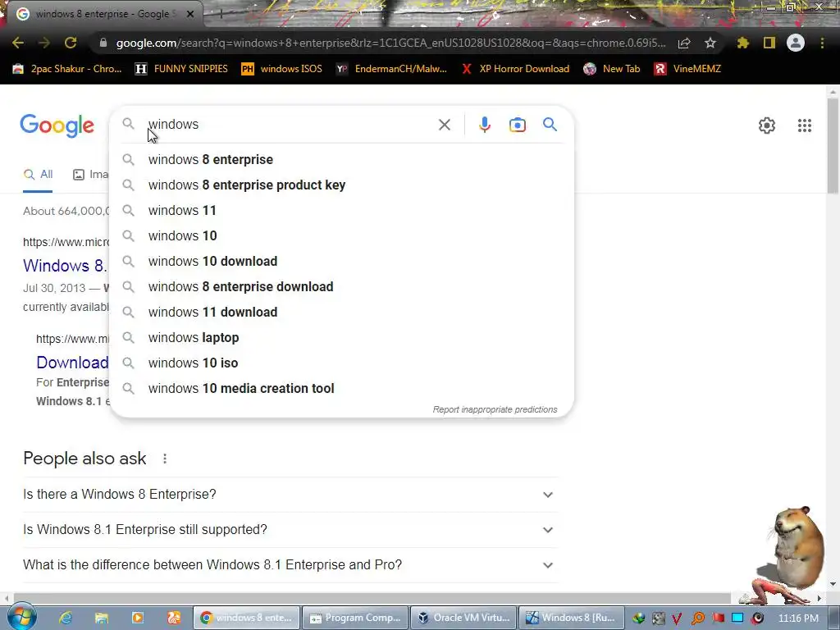This screenshot has width=840, height=630.
Task: Click the vertical page scrollbar thumb
Action: (833, 144)
